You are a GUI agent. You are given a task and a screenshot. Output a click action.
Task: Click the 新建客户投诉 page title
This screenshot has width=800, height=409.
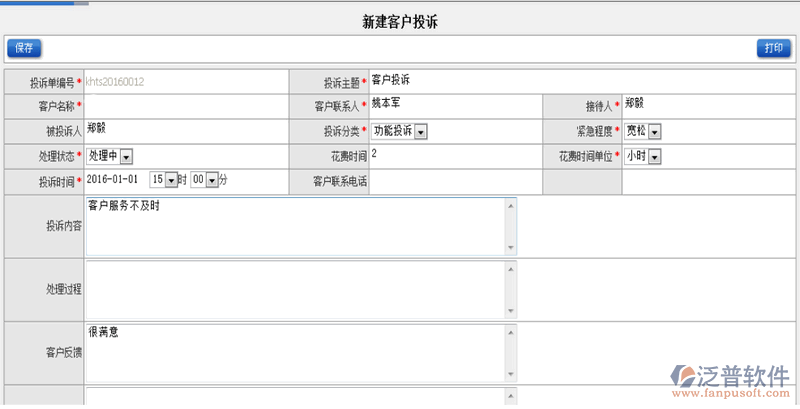tap(400, 22)
